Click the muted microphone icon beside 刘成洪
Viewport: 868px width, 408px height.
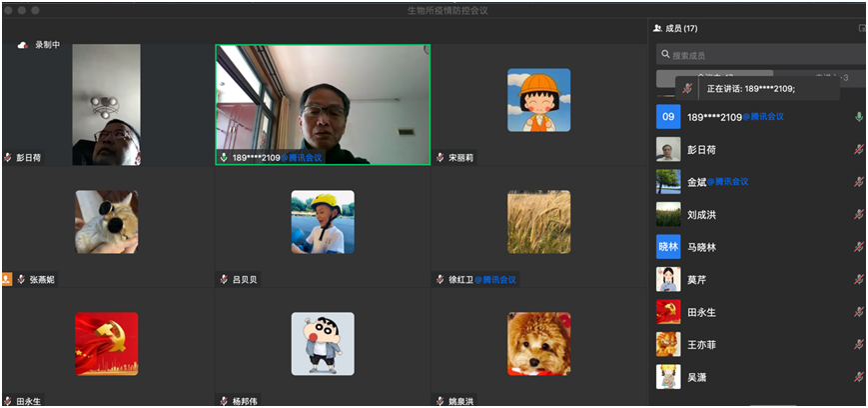tap(858, 214)
